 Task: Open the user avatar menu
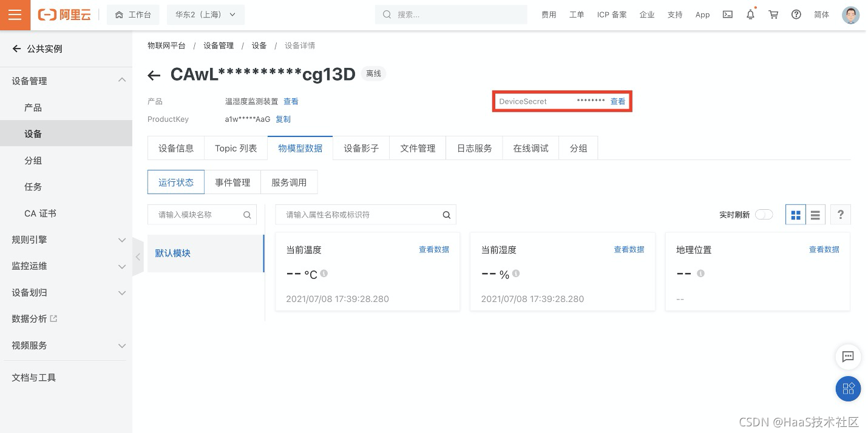point(851,15)
